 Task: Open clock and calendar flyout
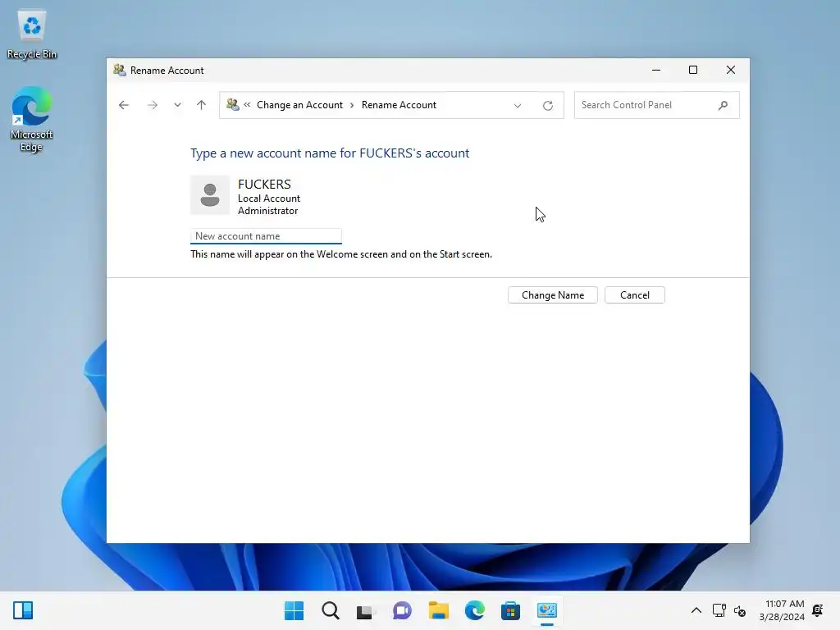[782, 610]
